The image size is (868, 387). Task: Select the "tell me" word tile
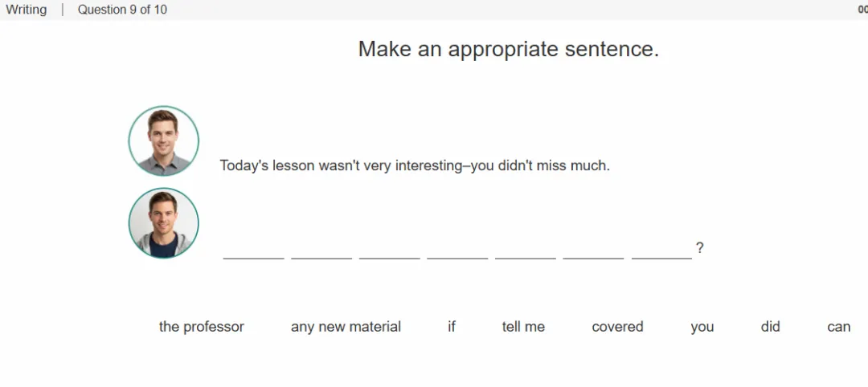(x=523, y=327)
